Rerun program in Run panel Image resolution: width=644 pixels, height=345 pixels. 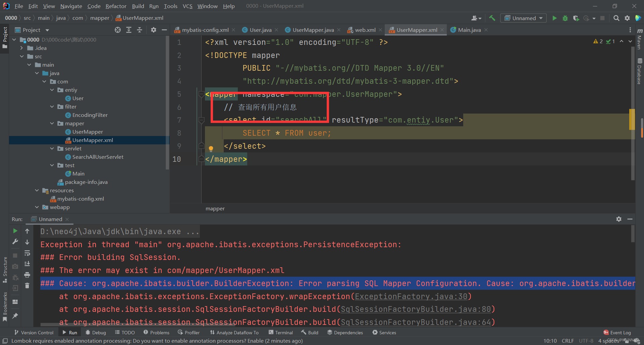[15, 231]
